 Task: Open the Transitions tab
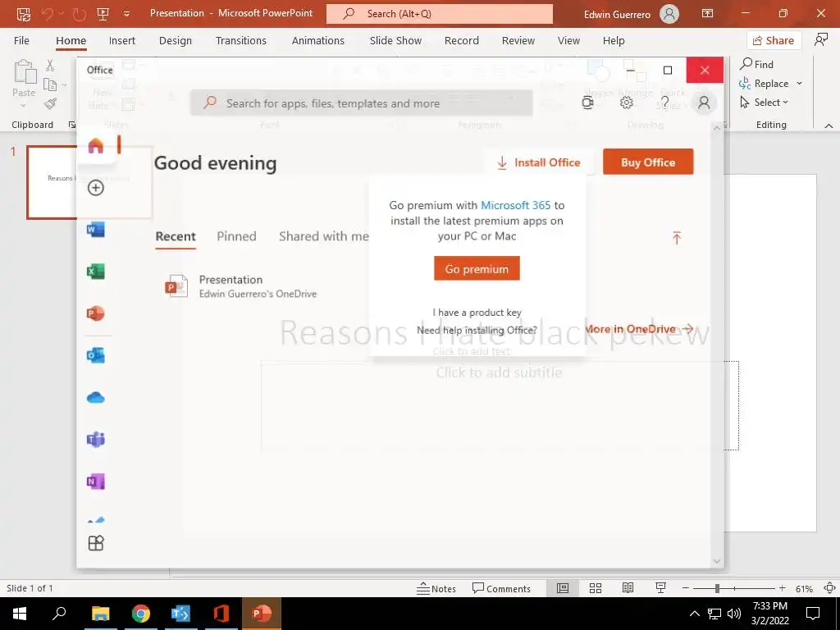(241, 41)
